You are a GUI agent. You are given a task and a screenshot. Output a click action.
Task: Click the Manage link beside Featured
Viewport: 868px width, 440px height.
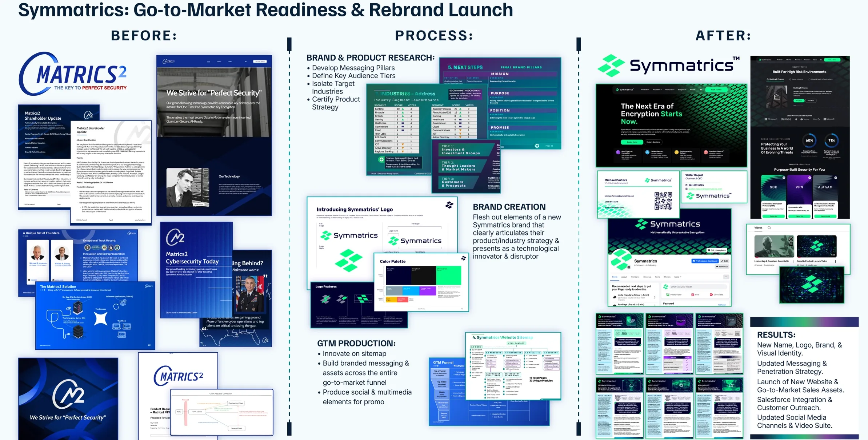722,305
